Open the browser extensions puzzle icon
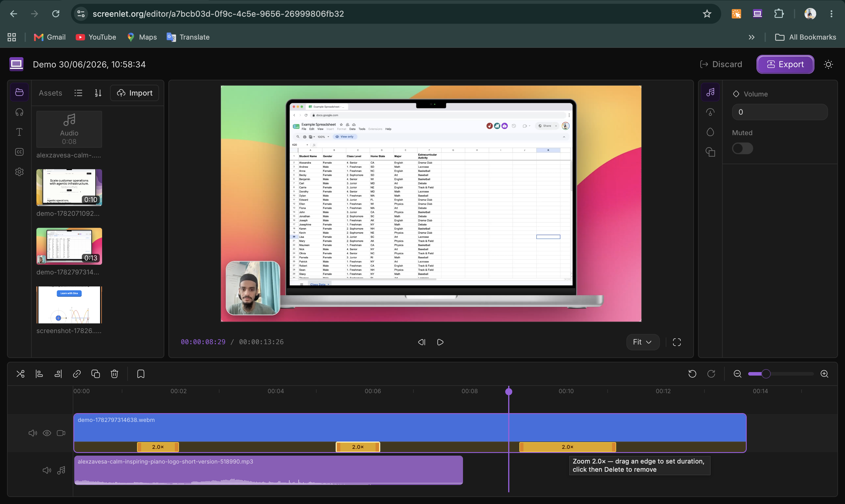 (x=779, y=13)
